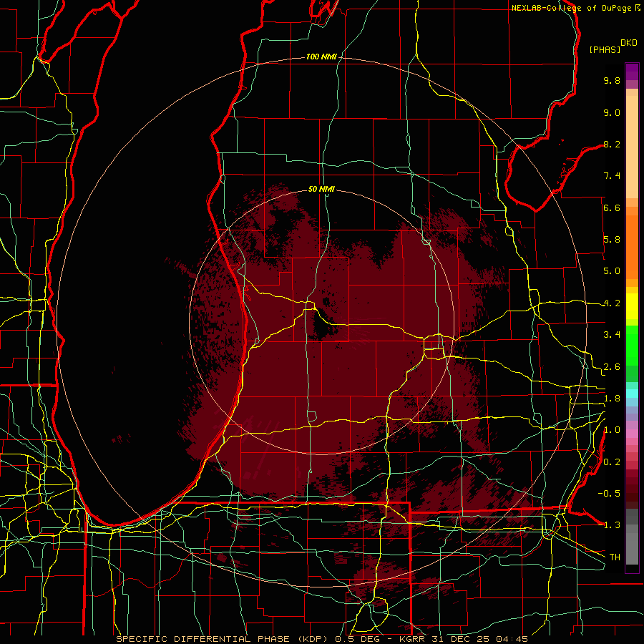Viewport: 644px width, 644px height.
Task: Pick the purple swatch at the legend top
Action: click(x=632, y=72)
